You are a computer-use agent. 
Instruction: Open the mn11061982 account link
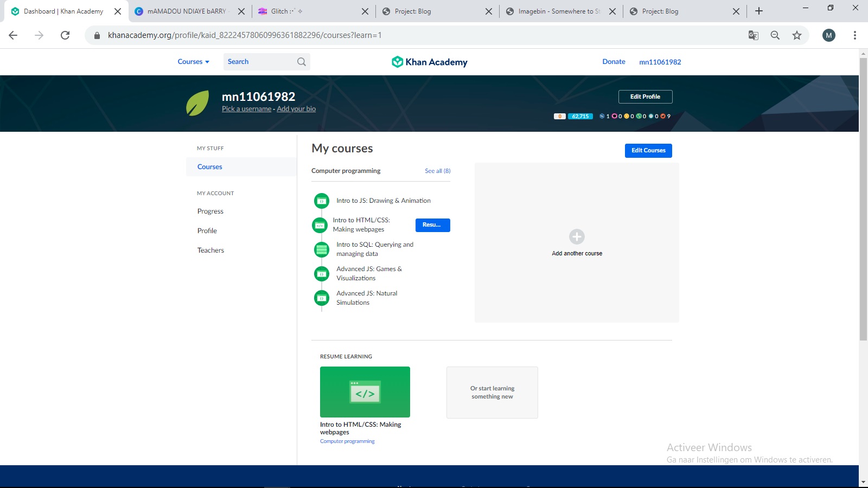pyautogui.click(x=660, y=62)
